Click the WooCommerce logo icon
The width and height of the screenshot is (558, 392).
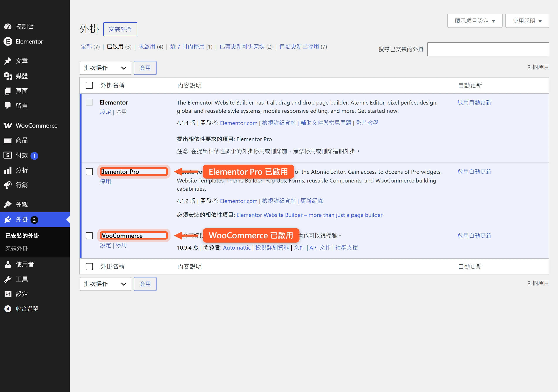click(8, 126)
